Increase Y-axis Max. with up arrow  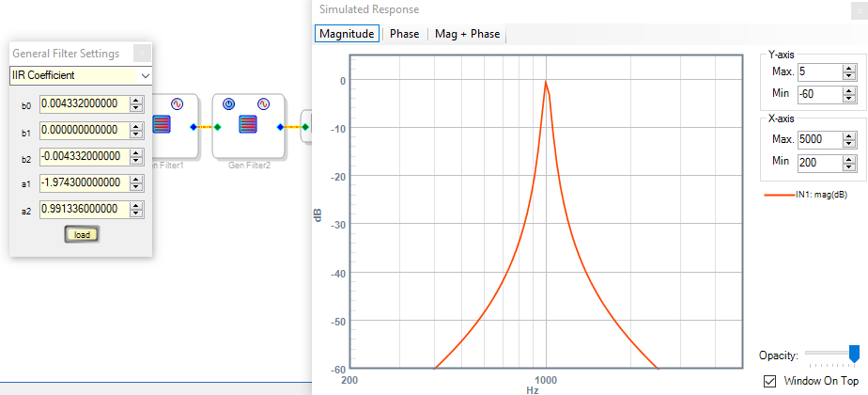(849, 68)
